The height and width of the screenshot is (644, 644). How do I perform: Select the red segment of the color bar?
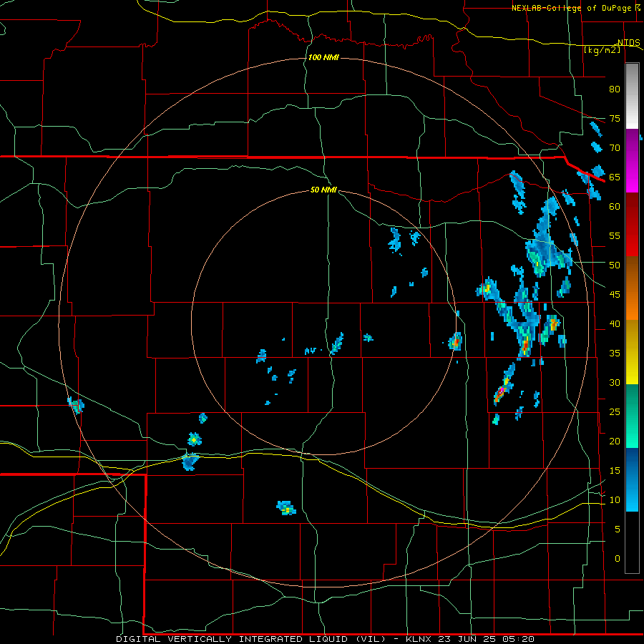(x=632, y=225)
